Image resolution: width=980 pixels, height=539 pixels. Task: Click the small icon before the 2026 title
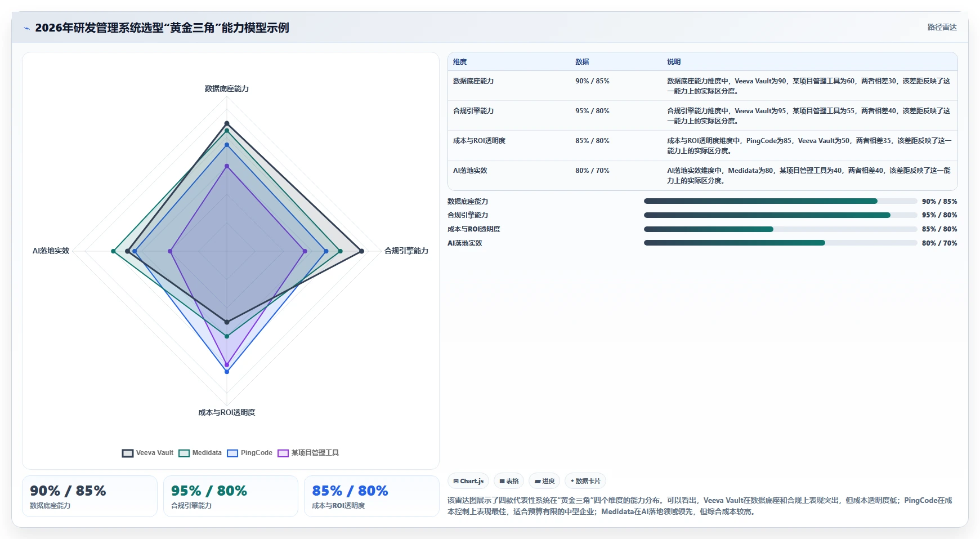26,28
